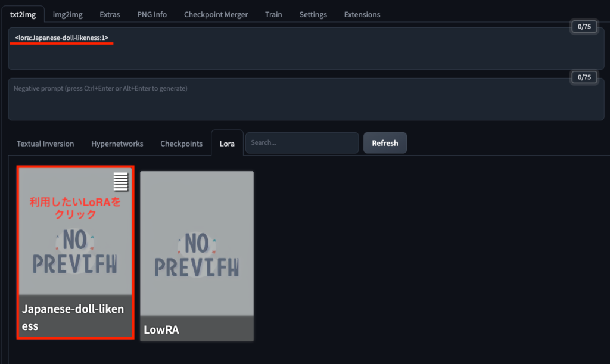Open the Extras tab
This screenshot has width=610, height=364.
110,14
